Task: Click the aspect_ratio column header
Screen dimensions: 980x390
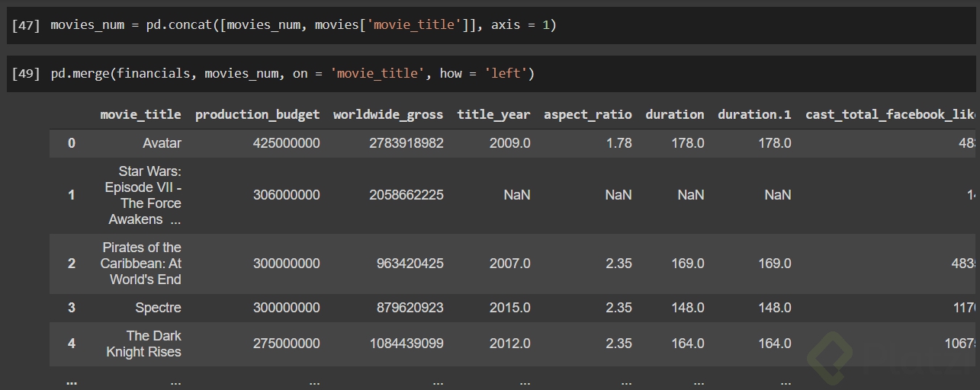Action: (587, 114)
